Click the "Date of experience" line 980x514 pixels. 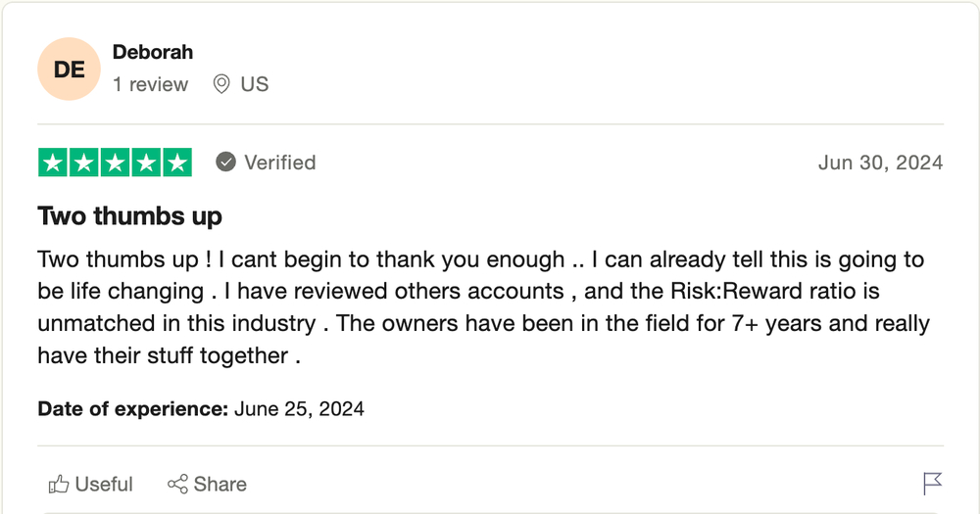click(201, 408)
